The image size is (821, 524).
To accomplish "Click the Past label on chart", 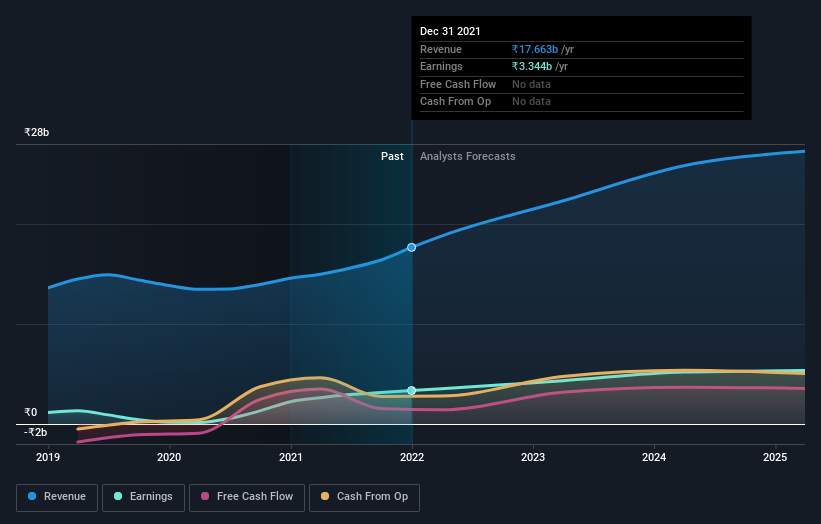I will click(x=392, y=156).
